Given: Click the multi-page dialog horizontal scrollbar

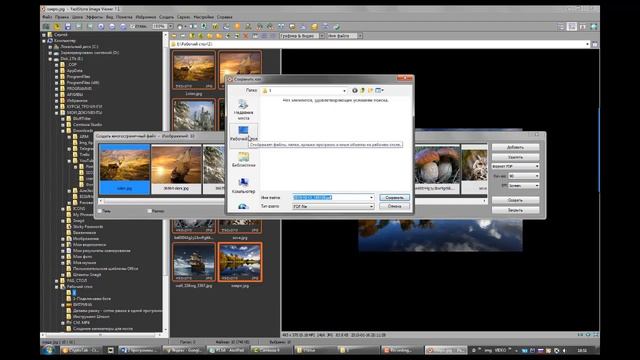Looking at the screenshot, I should [162, 201].
